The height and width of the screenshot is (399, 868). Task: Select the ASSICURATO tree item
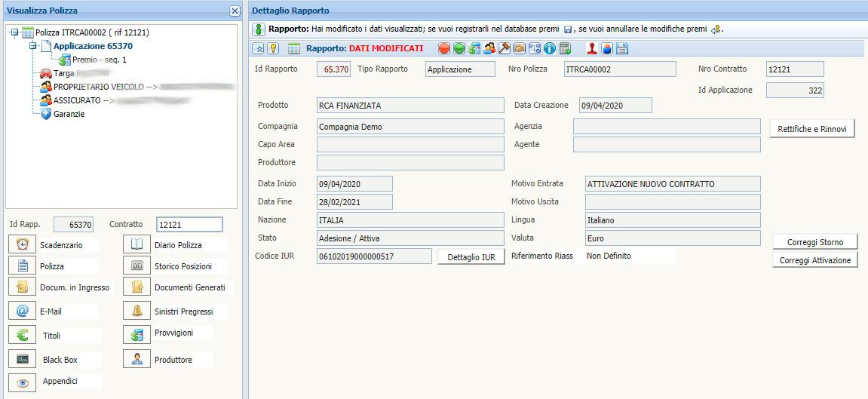pyautogui.click(x=78, y=101)
